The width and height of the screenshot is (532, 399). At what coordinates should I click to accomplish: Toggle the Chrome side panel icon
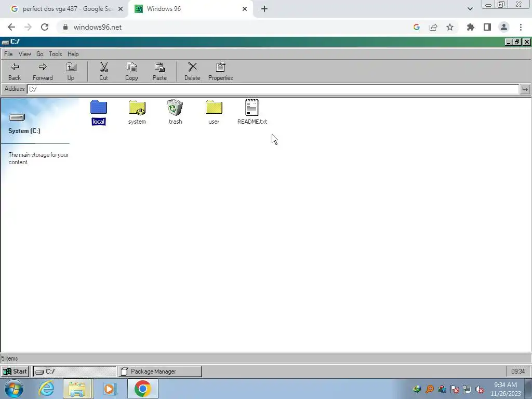coord(487,27)
